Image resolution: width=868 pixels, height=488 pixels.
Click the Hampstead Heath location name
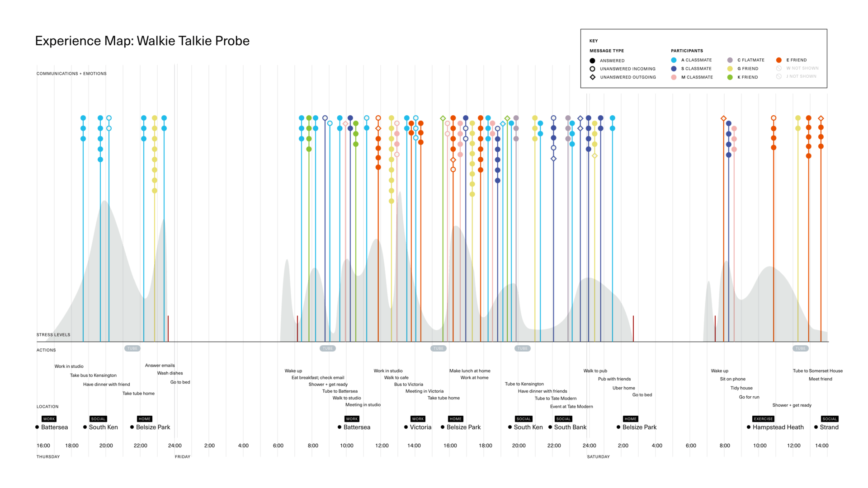coord(778,427)
